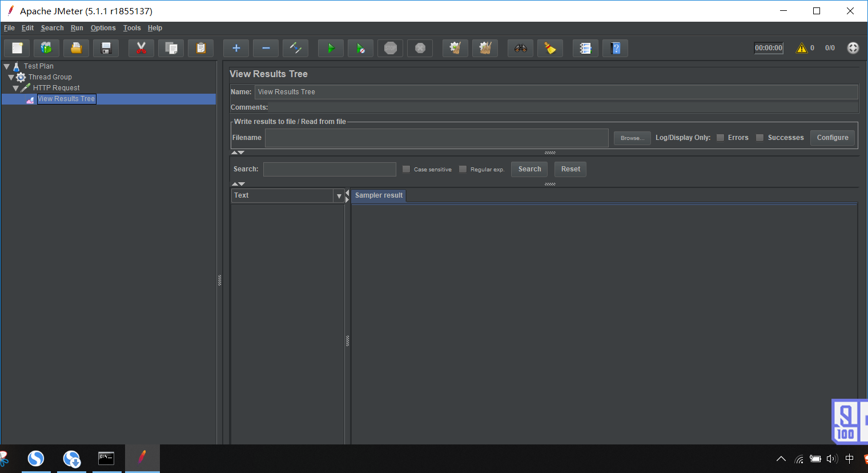
Task: Click the Shutdown test icon
Action: tap(420, 49)
